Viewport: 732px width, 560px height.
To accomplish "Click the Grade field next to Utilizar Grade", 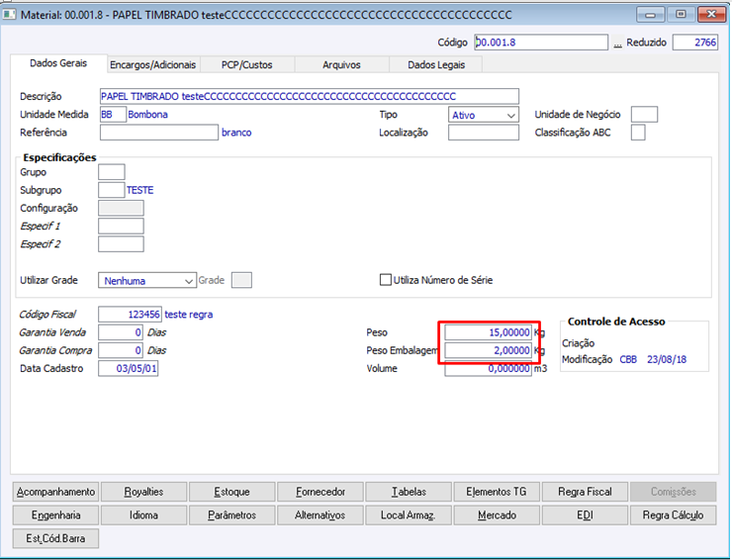I will pos(241,280).
